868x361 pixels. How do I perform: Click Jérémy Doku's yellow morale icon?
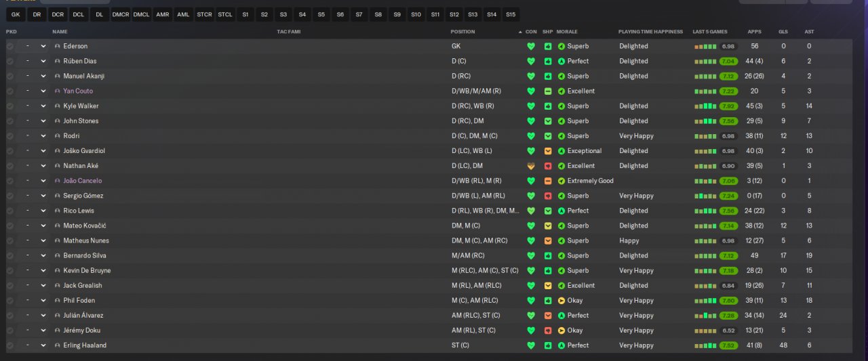coord(561,331)
